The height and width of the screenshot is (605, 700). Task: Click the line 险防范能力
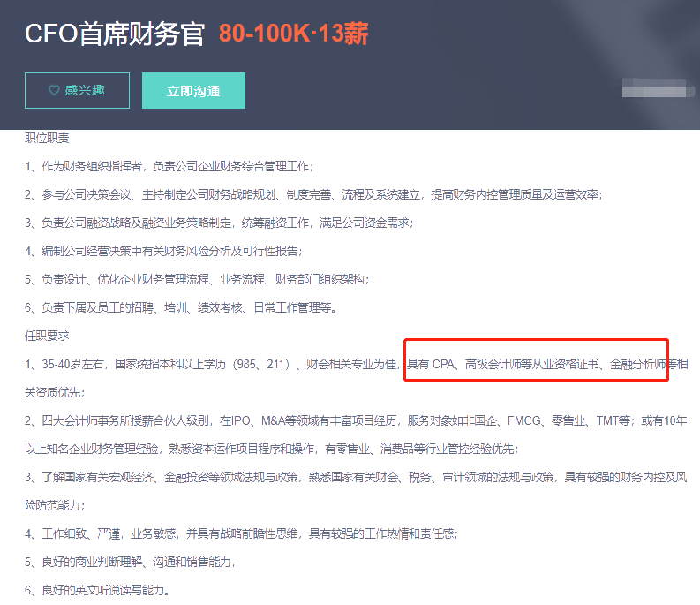[x=55, y=505]
